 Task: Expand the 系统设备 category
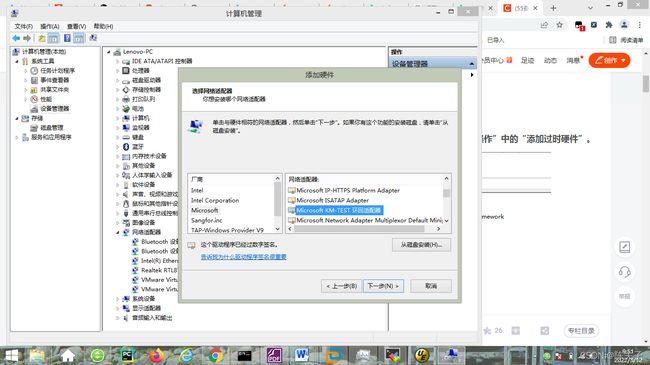pyautogui.click(x=117, y=299)
